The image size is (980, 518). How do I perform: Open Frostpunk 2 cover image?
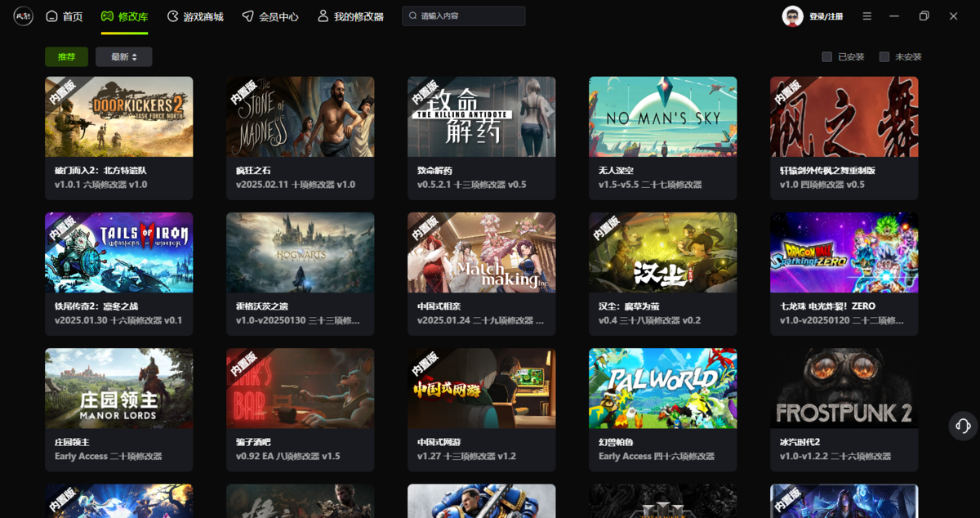pos(844,388)
